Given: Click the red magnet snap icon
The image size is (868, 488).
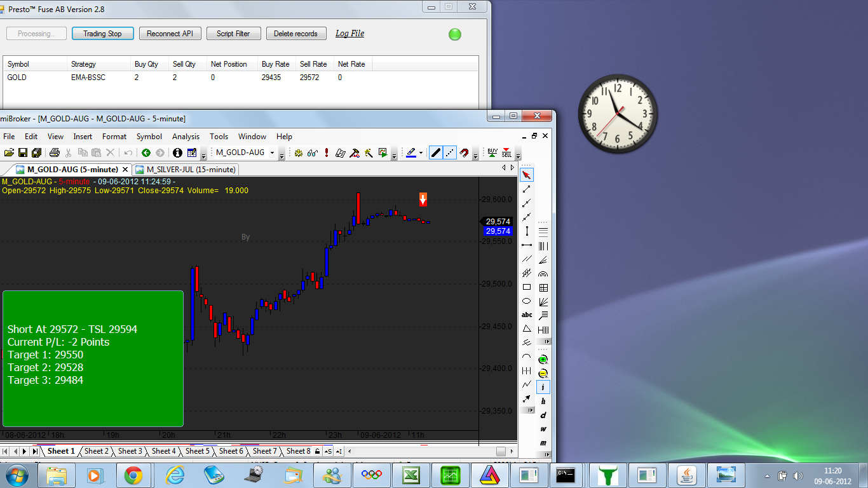Looking at the screenshot, I should [465, 152].
